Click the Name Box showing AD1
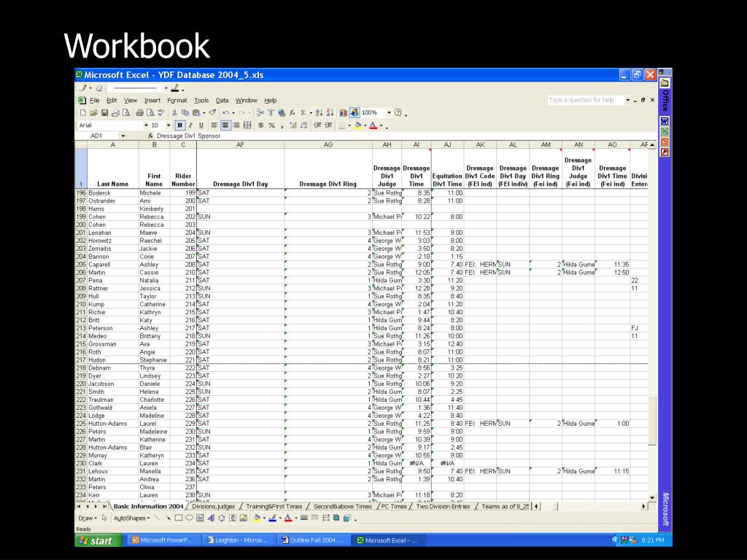Viewport: 747px width, 560px height. coord(99,136)
